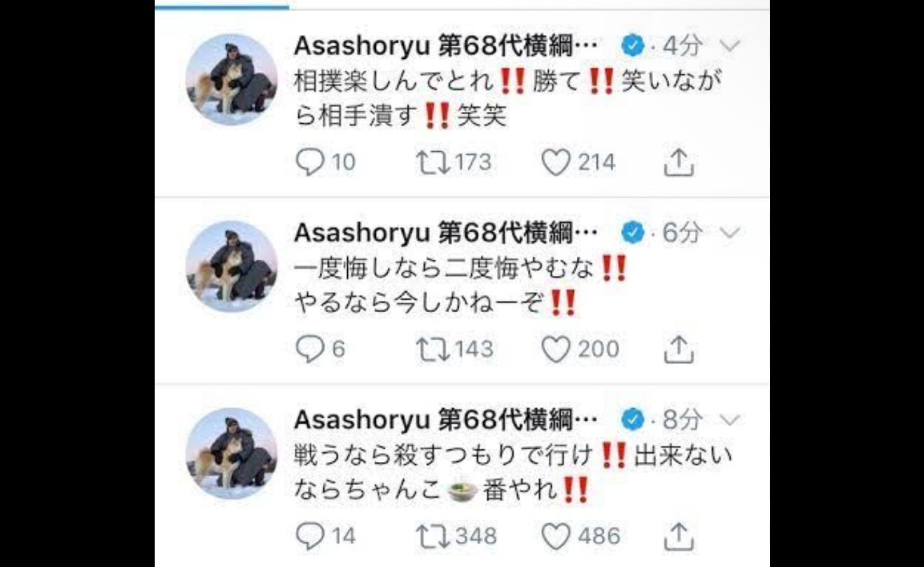Viewport: 924px width, 567px height.
Task: Retweet the tweet with 143 retweets
Action: click(433, 349)
